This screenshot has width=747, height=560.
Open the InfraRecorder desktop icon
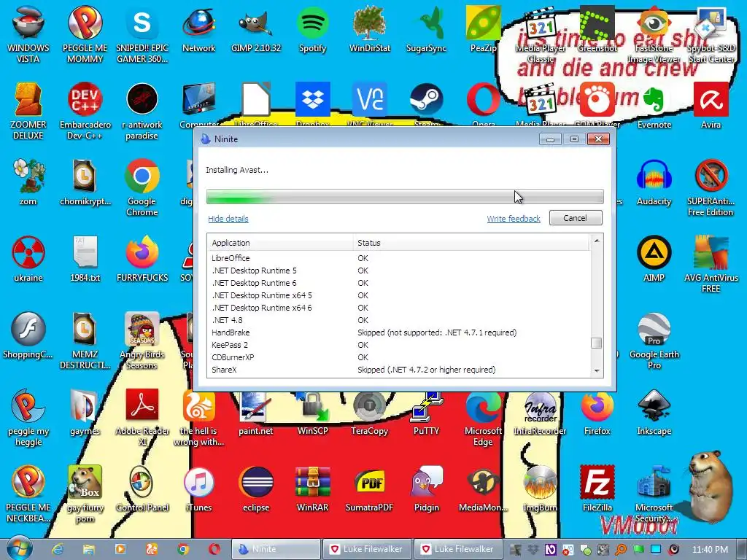(541, 413)
